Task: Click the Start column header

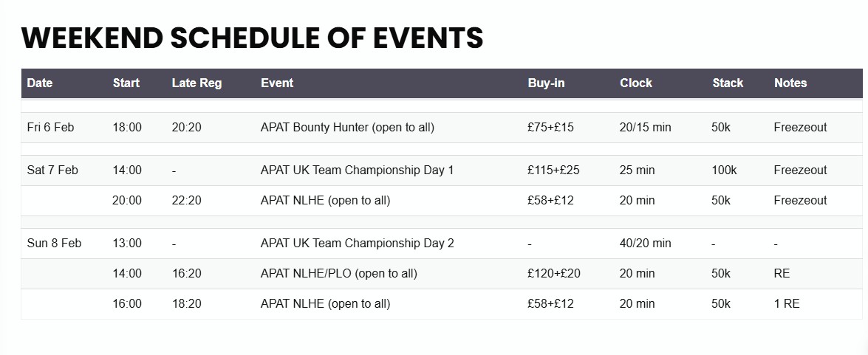Action: point(126,83)
